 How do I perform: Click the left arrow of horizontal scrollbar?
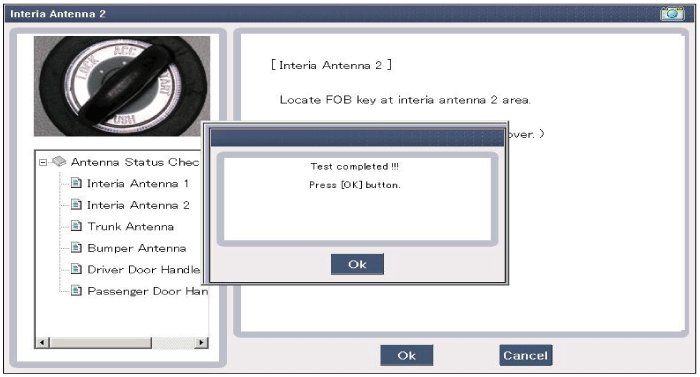42,343
